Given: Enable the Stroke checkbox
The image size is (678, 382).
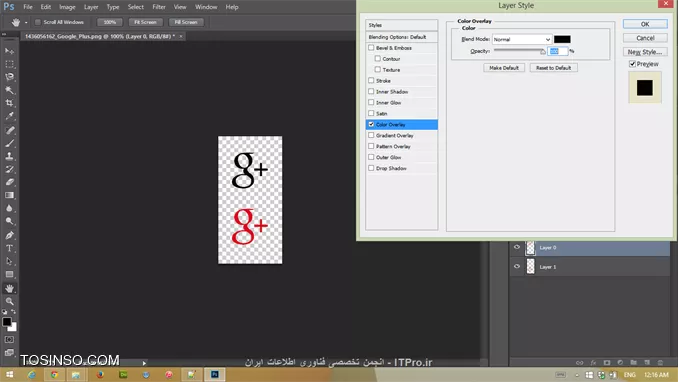Looking at the screenshot, I should 371,80.
